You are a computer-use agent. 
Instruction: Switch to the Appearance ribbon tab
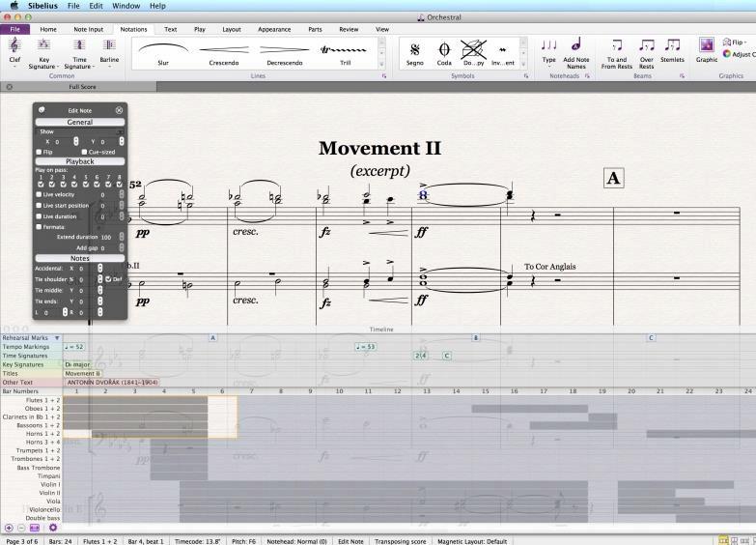point(274,29)
